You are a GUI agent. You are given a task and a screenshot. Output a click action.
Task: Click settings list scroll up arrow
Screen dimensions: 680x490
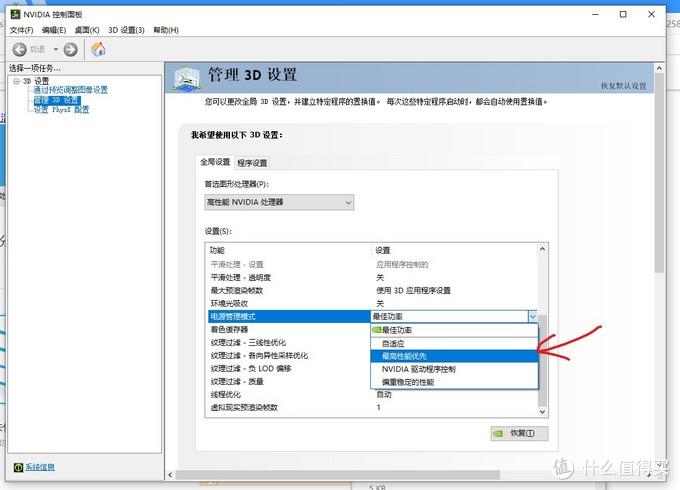542,249
